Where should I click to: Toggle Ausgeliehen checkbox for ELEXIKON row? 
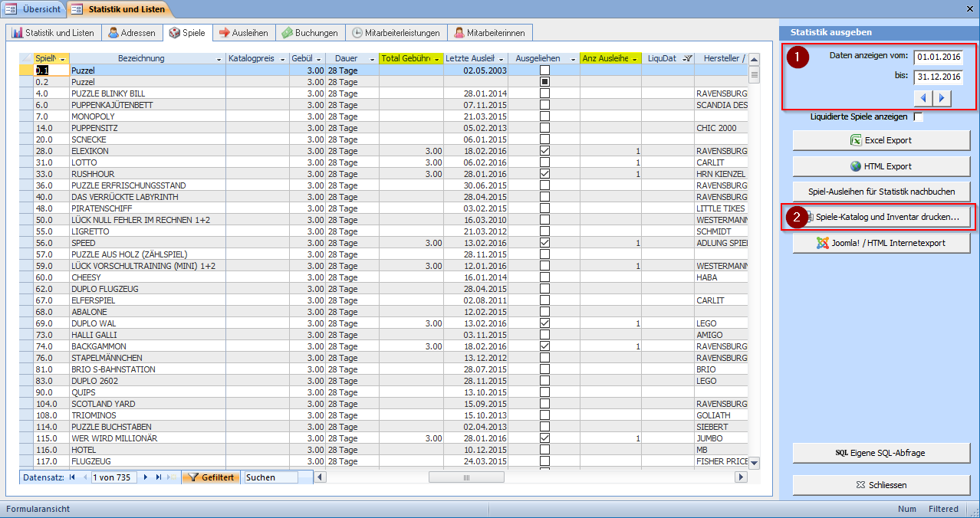coord(544,151)
